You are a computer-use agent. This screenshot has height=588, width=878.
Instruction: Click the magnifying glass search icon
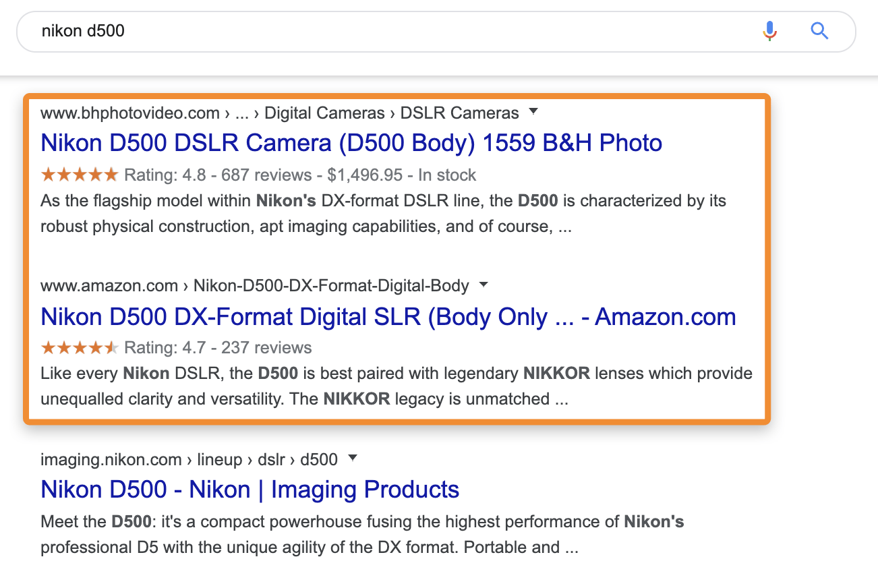pyautogui.click(x=819, y=31)
